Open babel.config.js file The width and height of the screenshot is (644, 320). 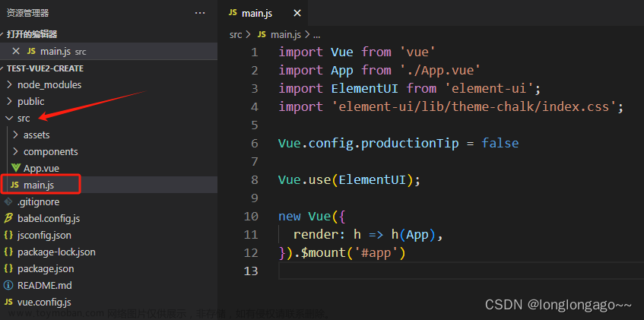point(49,219)
